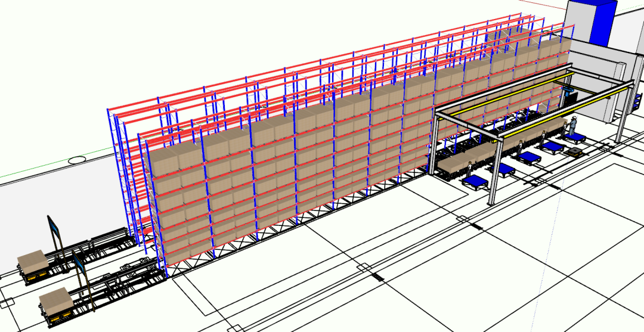
Task: Click the front corner leg of the gantry frame
Action: (x=494, y=172)
